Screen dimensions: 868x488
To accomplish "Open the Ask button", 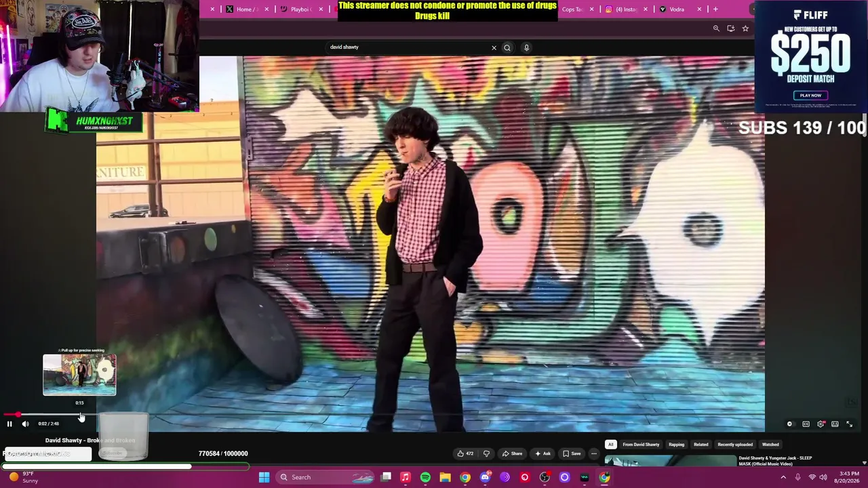I will [542, 453].
